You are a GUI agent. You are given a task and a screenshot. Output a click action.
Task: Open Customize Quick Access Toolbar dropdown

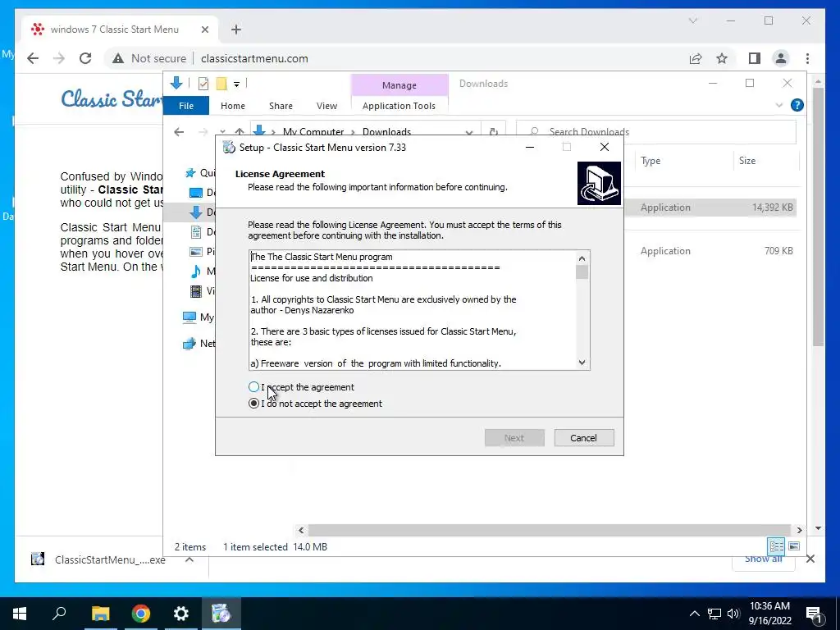[236, 84]
